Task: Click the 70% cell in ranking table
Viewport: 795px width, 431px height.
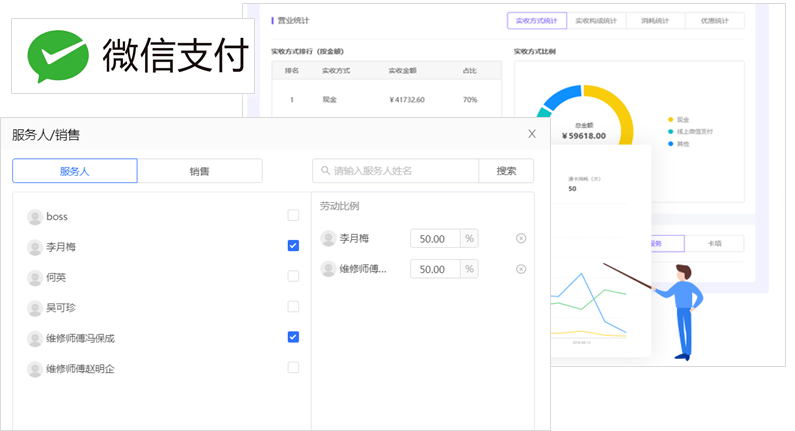Action: (x=470, y=100)
